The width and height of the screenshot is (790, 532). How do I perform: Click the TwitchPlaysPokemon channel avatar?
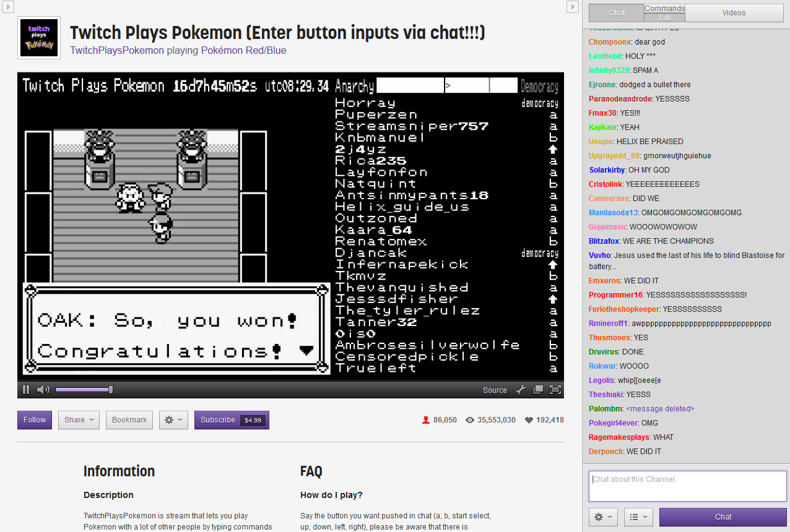click(x=39, y=38)
